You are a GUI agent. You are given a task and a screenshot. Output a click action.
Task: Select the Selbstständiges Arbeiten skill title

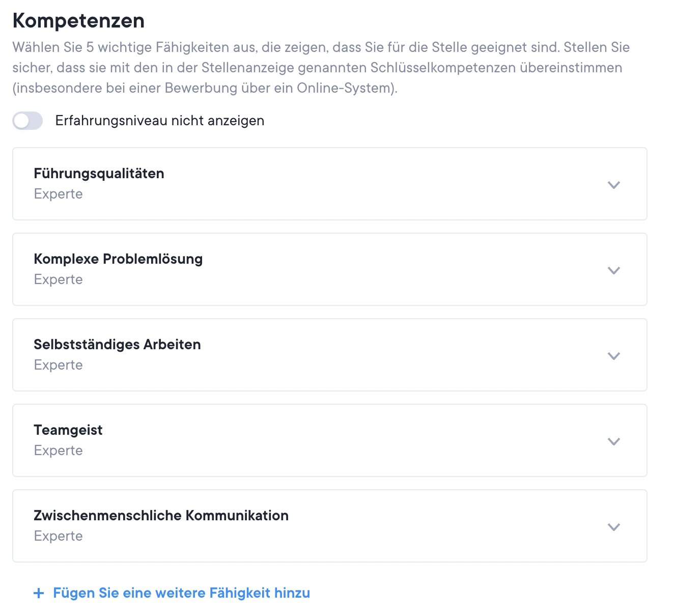click(117, 345)
